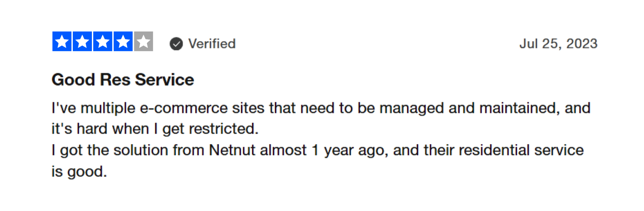Screen dimensions: 644x211
Task: Click the Jul 25, 2023 review date
Action: coord(558,44)
